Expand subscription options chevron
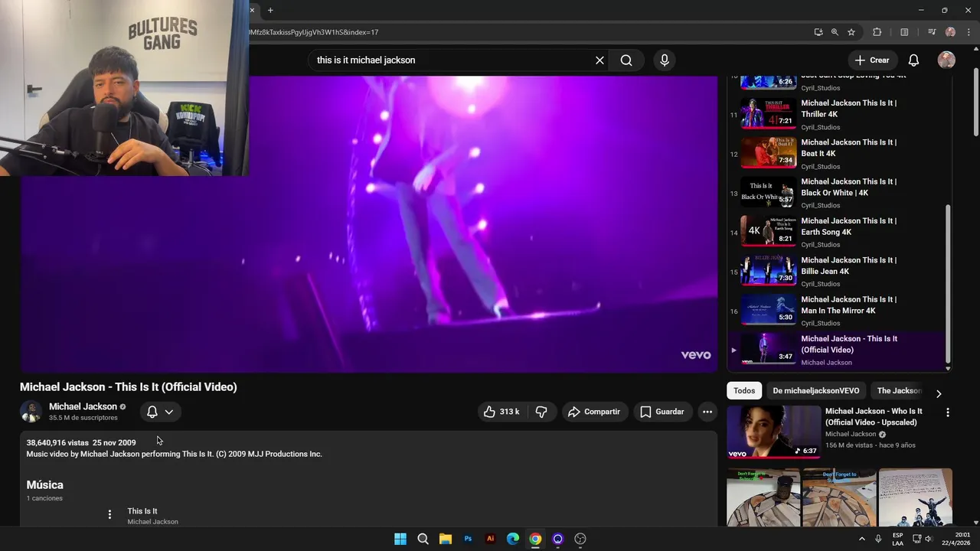 pyautogui.click(x=169, y=412)
